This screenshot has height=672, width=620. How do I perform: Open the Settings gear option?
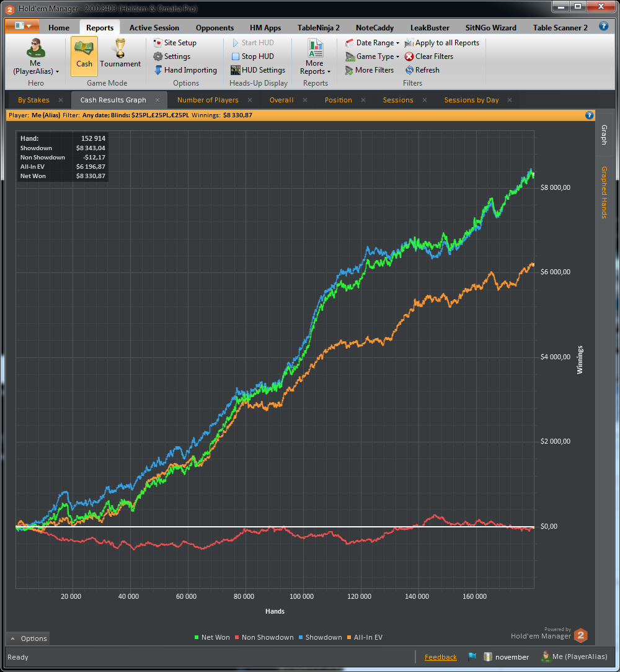[172, 56]
